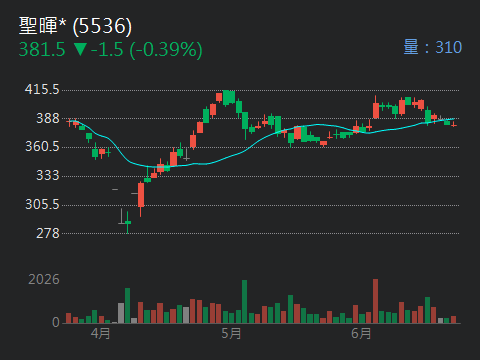Click the 415.5 price axis label
Screen dimensions: 480x360
42,90
